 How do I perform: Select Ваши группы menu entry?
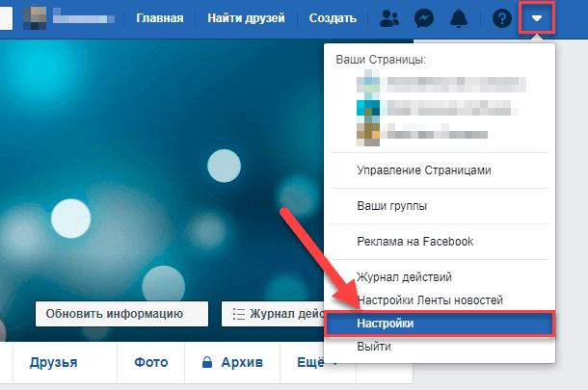click(440, 206)
